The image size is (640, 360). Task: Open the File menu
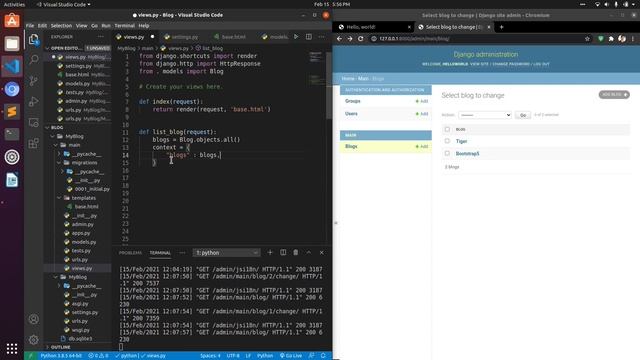pos(30,25)
